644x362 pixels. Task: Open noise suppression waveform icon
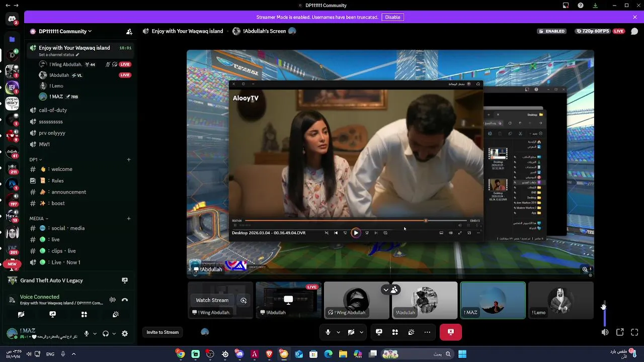(113, 300)
